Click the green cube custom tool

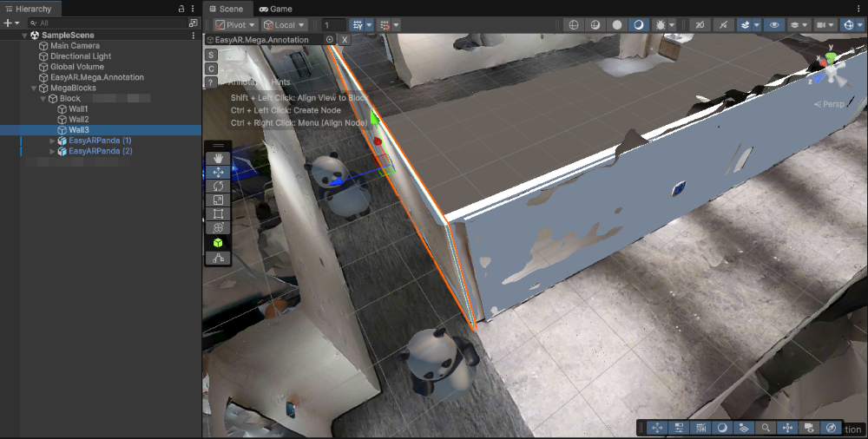(x=218, y=243)
